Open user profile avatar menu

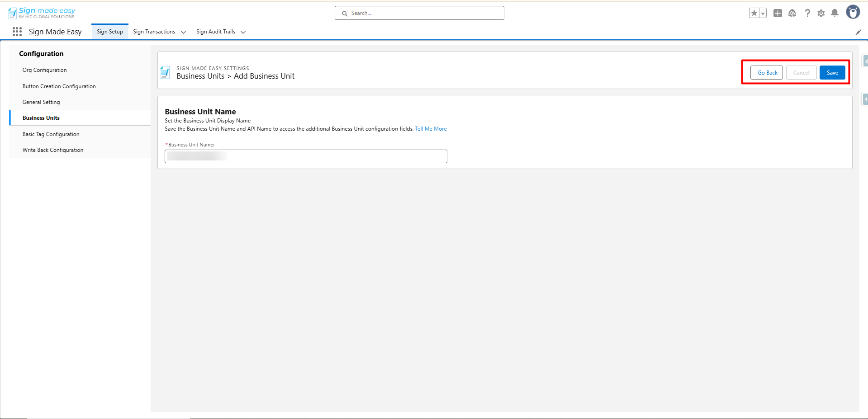tap(853, 12)
